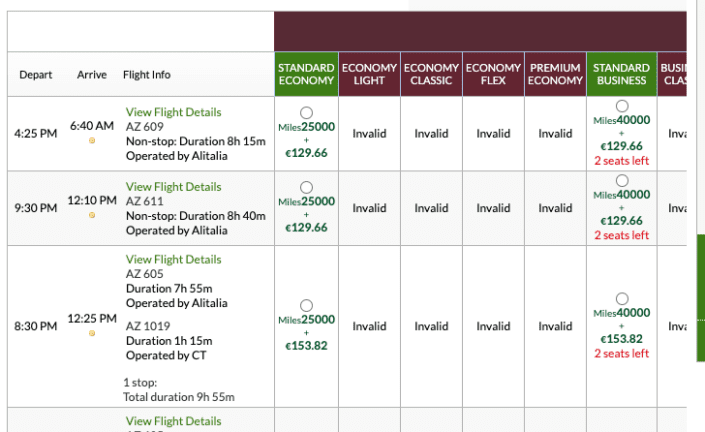Click the next-day indicator dot under 12:10 PM
This screenshot has width=705, height=432.
click(92, 215)
